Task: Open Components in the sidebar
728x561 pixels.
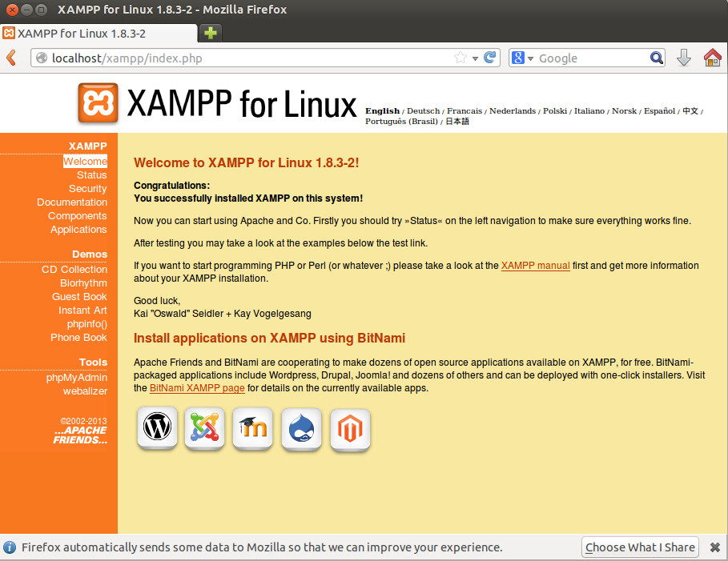Action: tap(78, 216)
